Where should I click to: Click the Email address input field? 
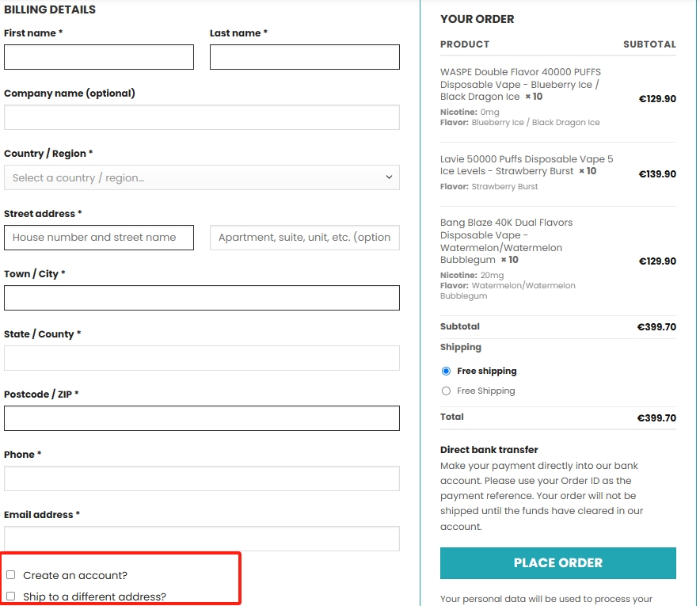(202, 539)
